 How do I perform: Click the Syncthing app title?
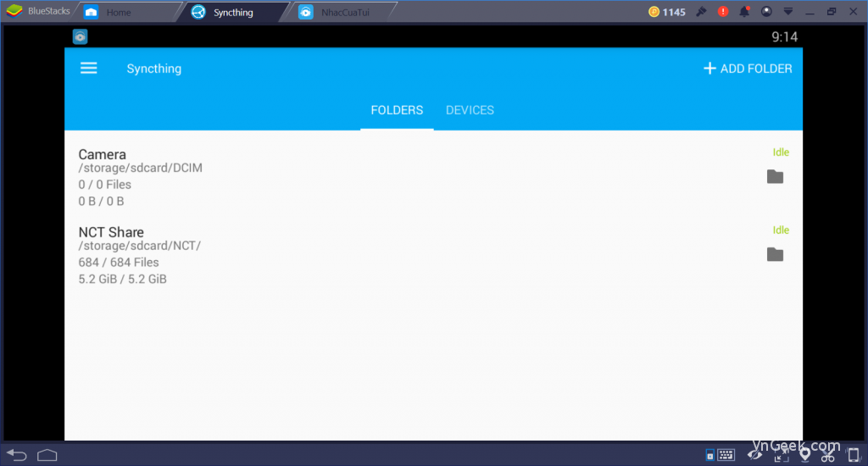click(x=154, y=69)
